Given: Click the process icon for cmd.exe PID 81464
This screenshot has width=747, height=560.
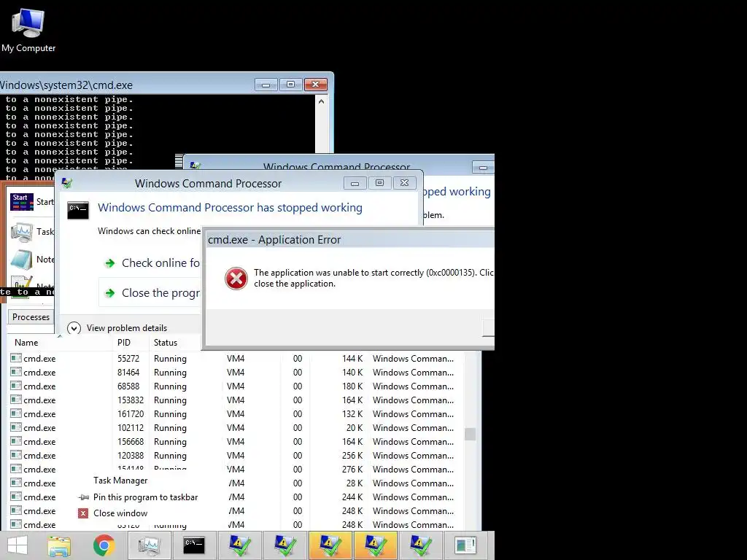Looking at the screenshot, I should [16, 372].
